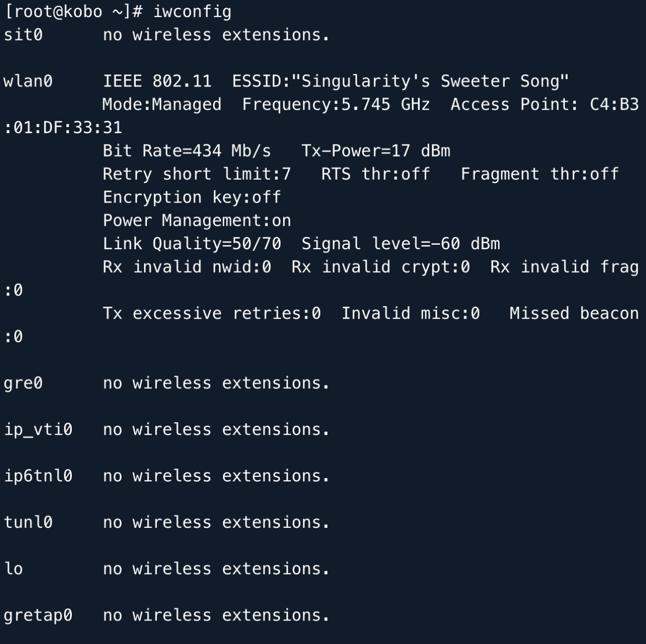Click the tunl0 interface name

coord(28,522)
